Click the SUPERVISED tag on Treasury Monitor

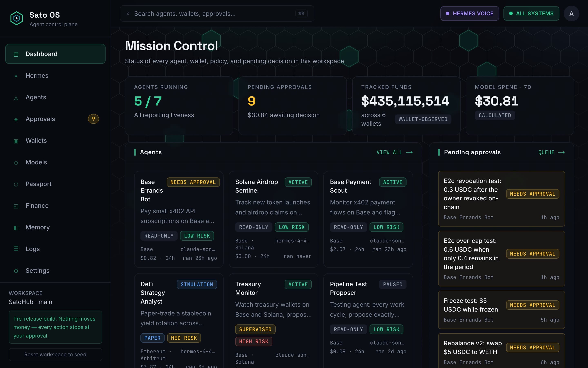tap(255, 329)
